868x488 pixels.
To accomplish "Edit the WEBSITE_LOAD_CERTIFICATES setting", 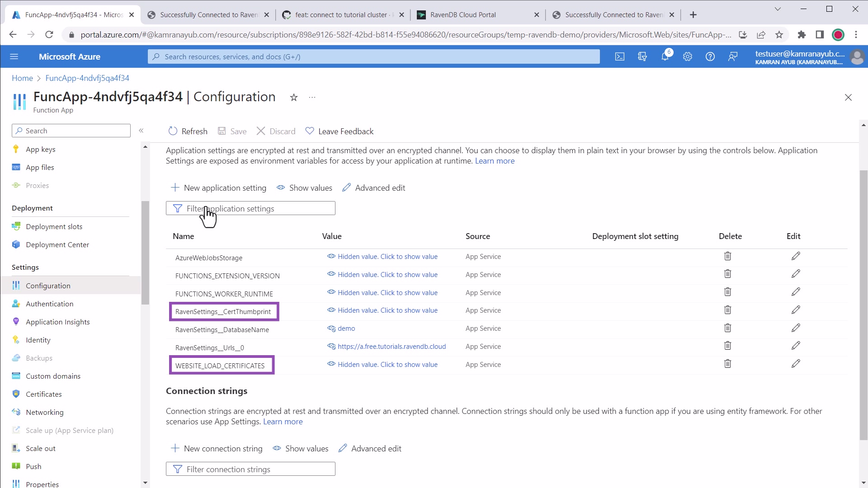I will coord(796,364).
